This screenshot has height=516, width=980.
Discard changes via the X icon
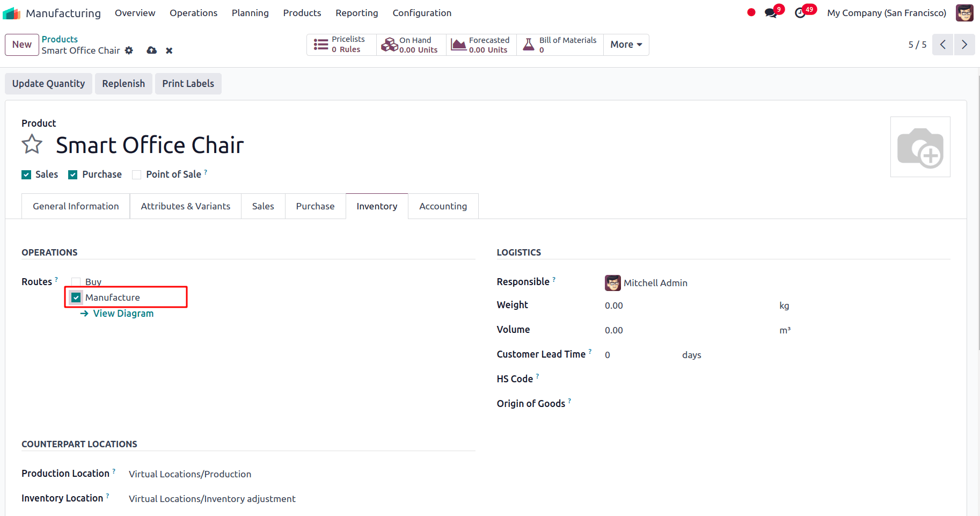[169, 50]
